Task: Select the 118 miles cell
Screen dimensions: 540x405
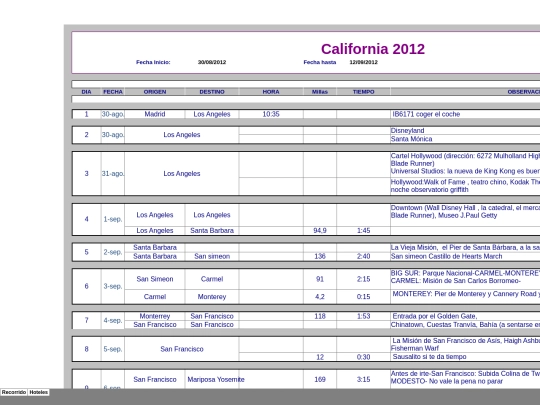Action: point(320,316)
